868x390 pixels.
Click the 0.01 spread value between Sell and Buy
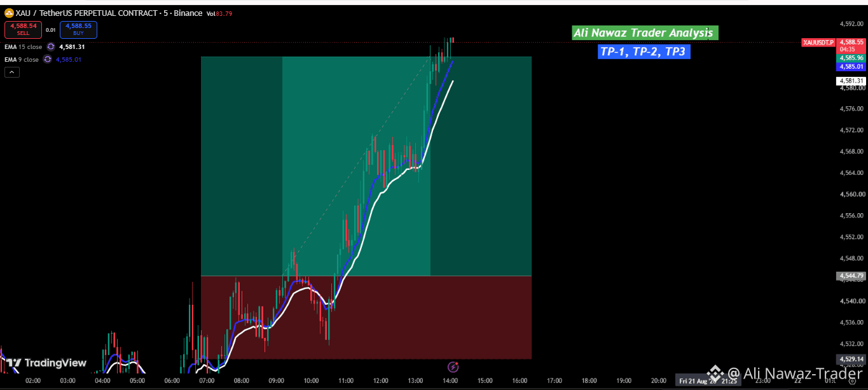pos(51,29)
